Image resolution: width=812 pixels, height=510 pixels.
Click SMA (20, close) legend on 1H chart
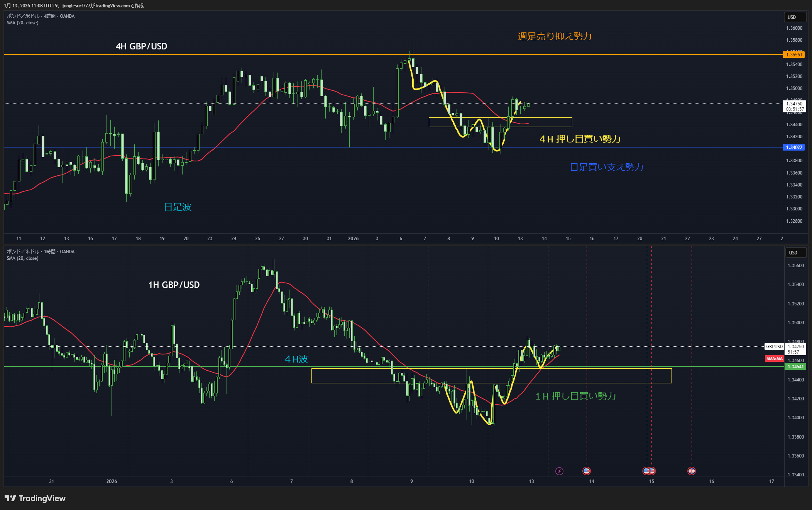click(22, 258)
